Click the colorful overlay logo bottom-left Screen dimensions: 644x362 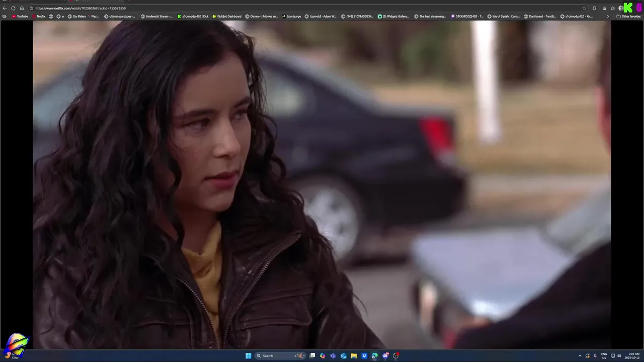(16, 345)
